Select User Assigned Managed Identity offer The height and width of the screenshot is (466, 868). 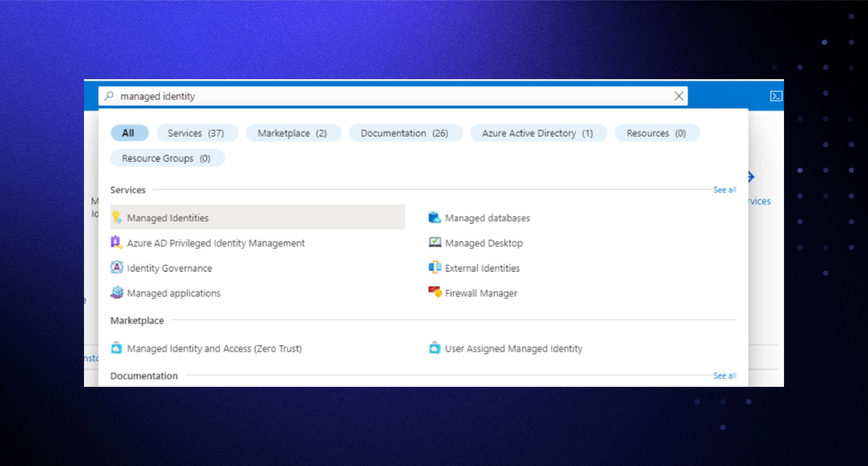point(513,348)
